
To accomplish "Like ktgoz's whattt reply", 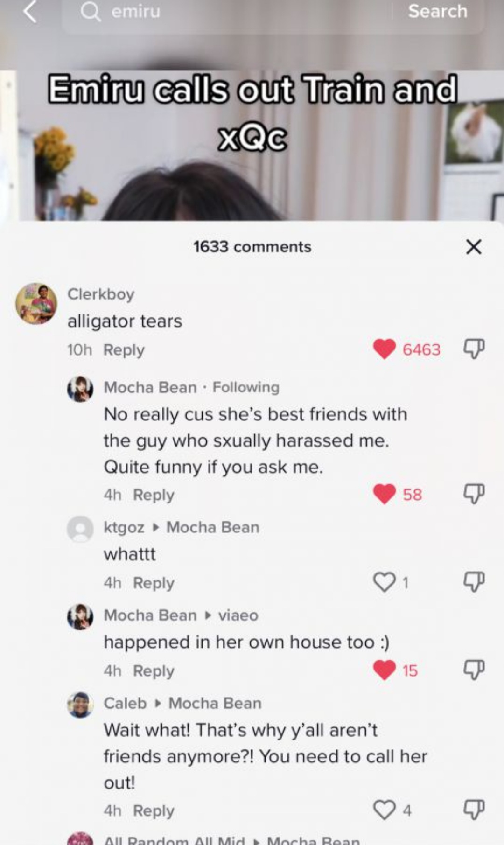I will click(x=385, y=582).
